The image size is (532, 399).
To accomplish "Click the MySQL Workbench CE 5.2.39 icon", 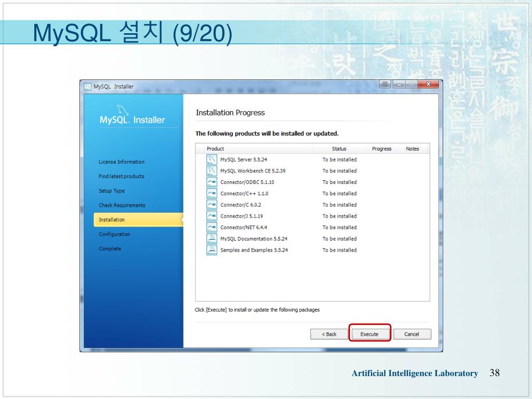I will (212, 170).
